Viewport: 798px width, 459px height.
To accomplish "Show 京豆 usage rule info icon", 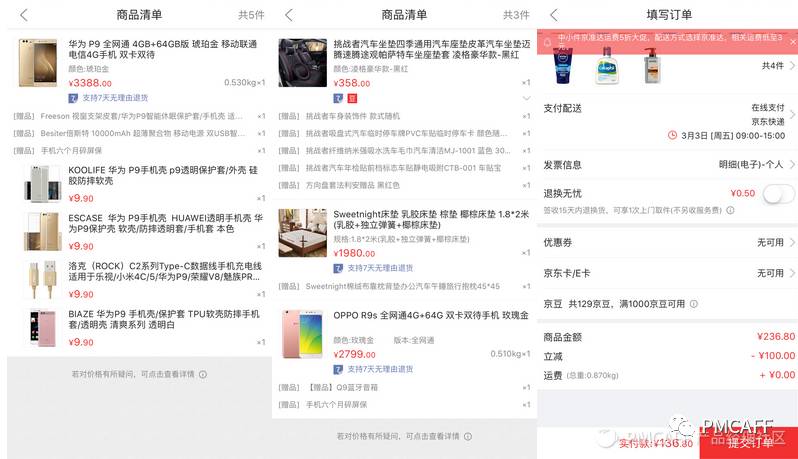I will (694, 304).
